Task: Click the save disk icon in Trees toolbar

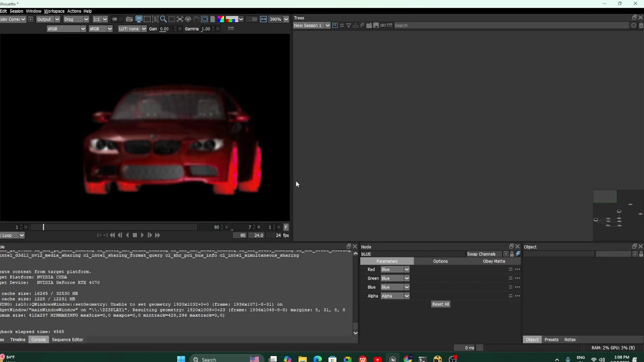Action: tap(376, 25)
